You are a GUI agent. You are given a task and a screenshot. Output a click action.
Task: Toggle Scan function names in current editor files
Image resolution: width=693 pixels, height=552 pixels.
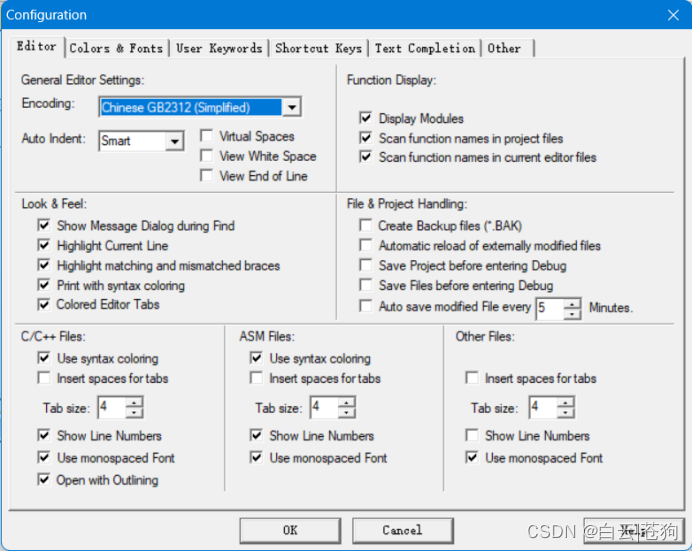coord(366,157)
